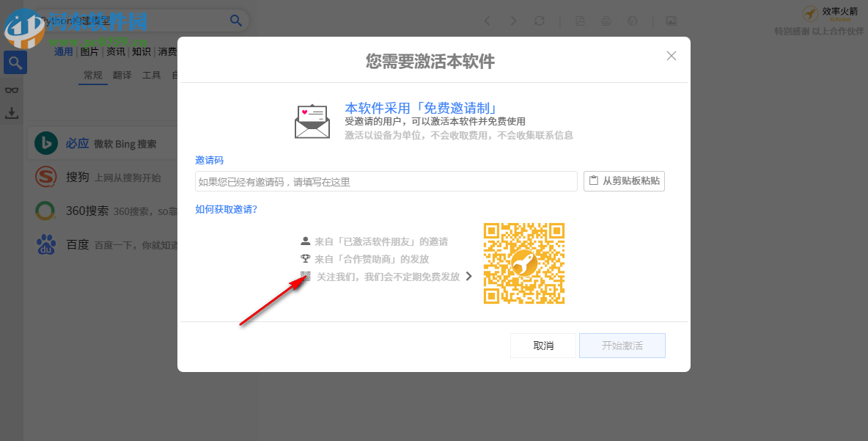The image size is (868, 441).
Task: Click the image screenshot toolbar icon
Action: 671,21
